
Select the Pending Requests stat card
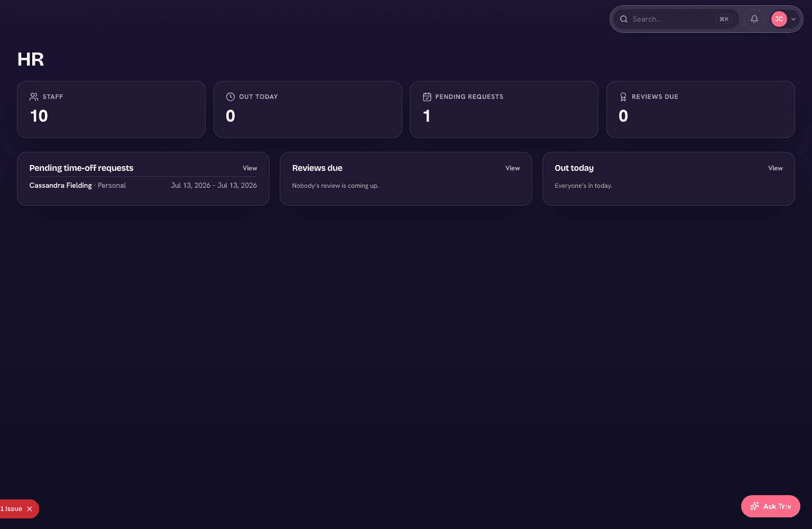coord(504,110)
